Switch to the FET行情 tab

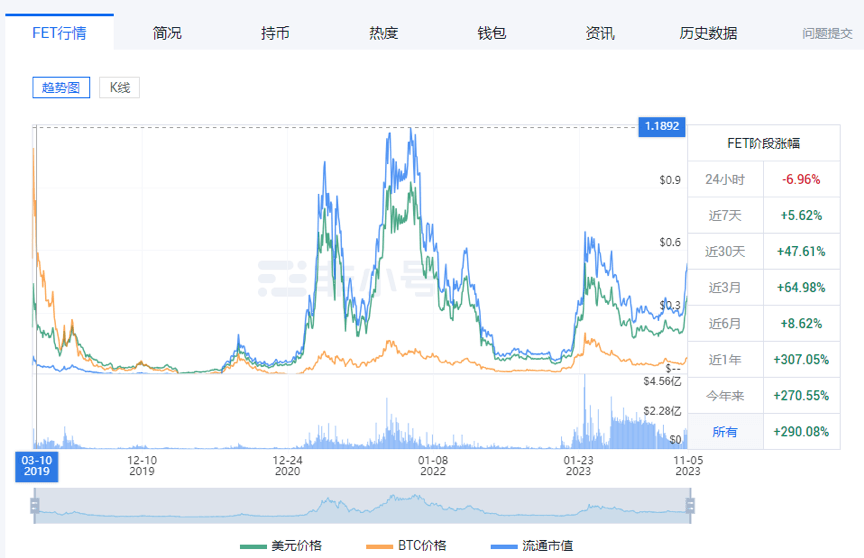[59, 33]
